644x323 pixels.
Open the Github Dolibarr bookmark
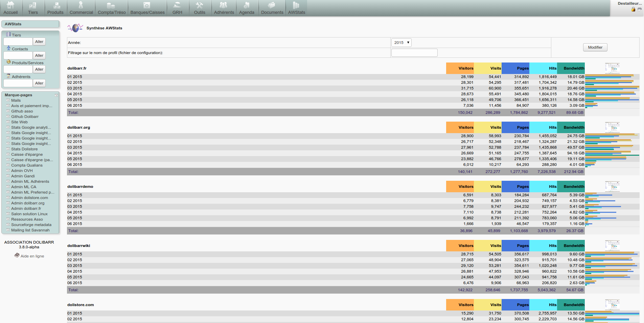[x=25, y=117]
